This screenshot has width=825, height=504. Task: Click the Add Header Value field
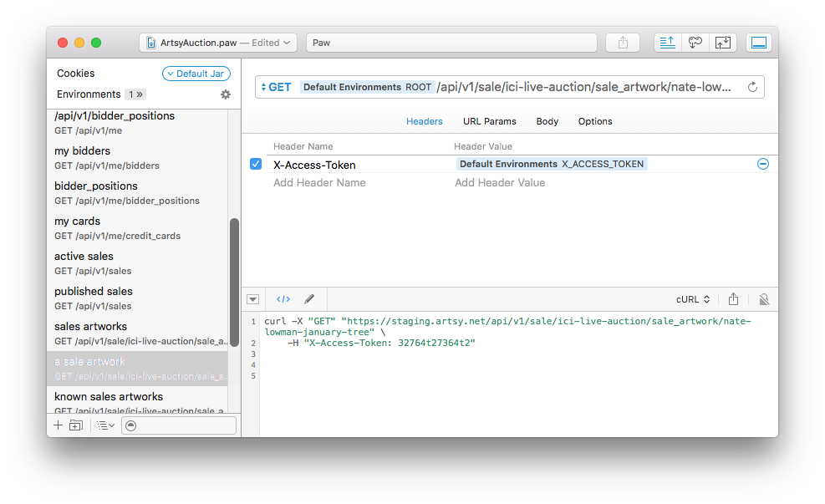[x=500, y=183]
